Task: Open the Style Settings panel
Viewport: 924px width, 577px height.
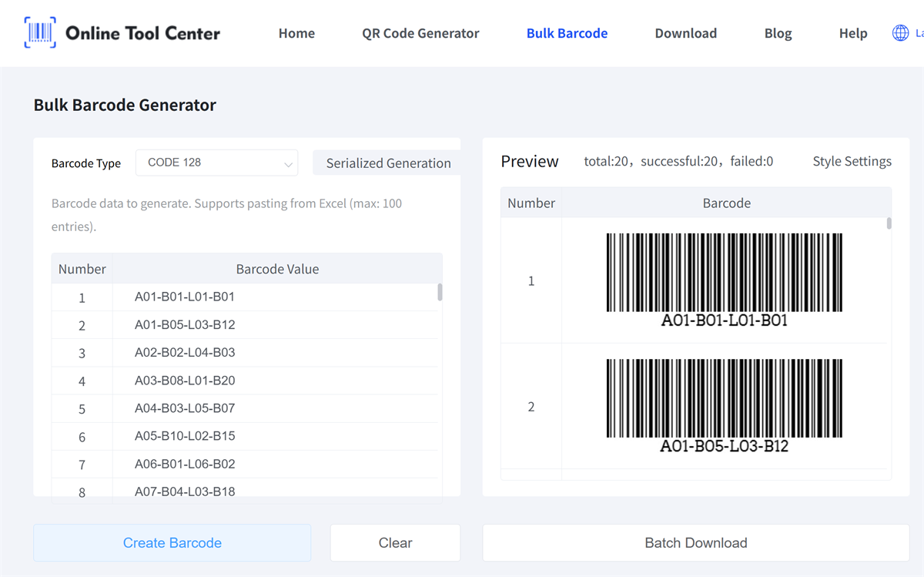Action: click(852, 161)
